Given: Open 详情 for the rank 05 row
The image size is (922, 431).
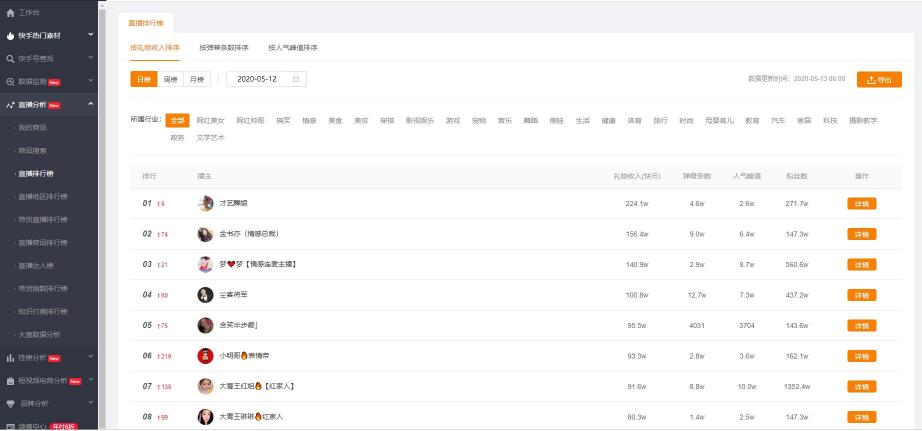Looking at the screenshot, I should pos(861,326).
